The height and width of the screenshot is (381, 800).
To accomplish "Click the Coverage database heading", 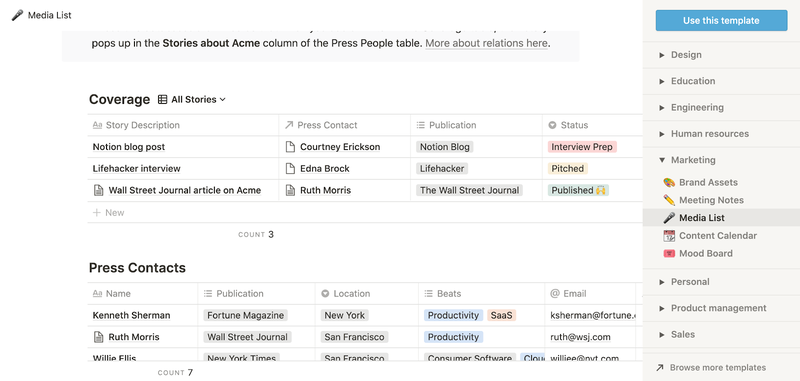I will pyautogui.click(x=119, y=99).
